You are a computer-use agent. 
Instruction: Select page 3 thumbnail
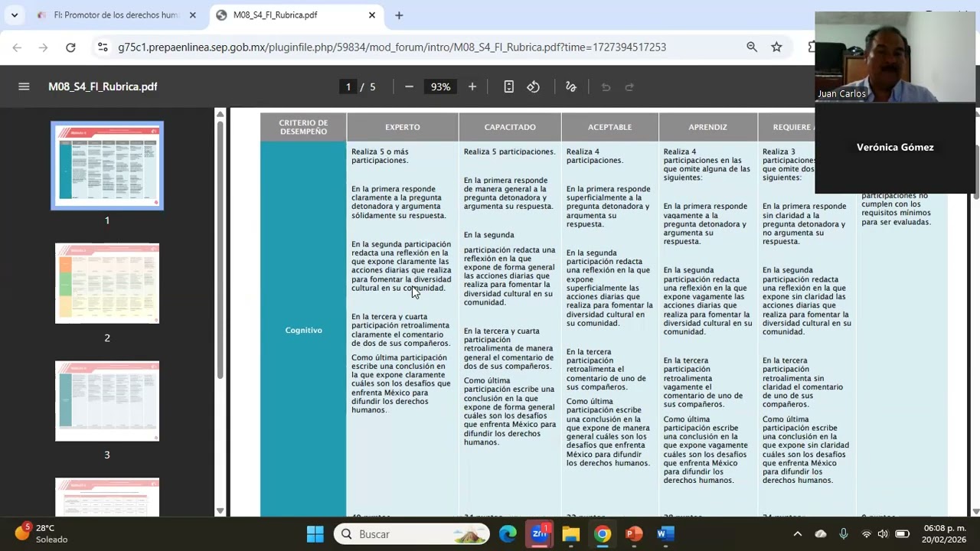pos(107,401)
